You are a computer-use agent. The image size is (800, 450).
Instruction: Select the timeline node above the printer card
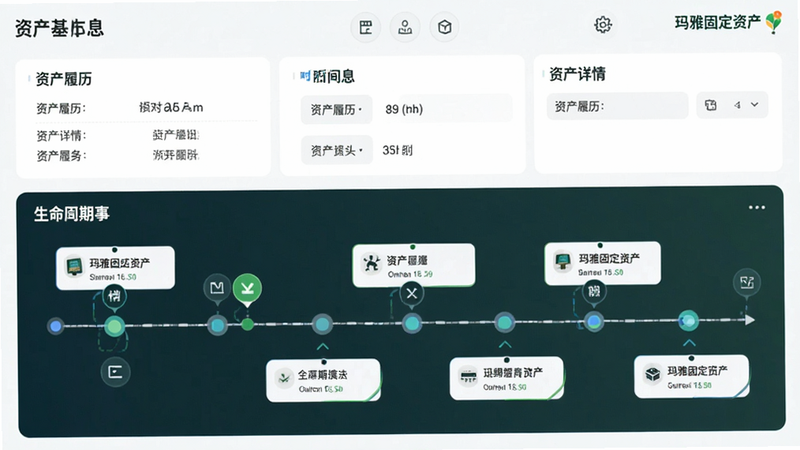(505, 322)
